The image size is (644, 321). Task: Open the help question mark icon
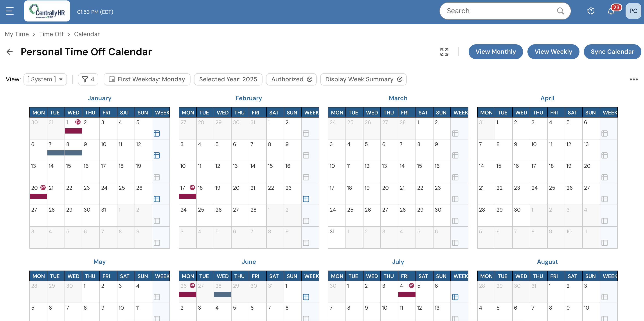point(591,11)
